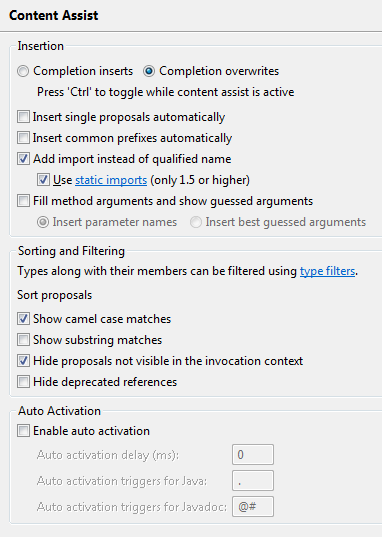Enable Fill method arguments and show guessed arguments
The width and height of the screenshot is (382, 537).
point(23,201)
